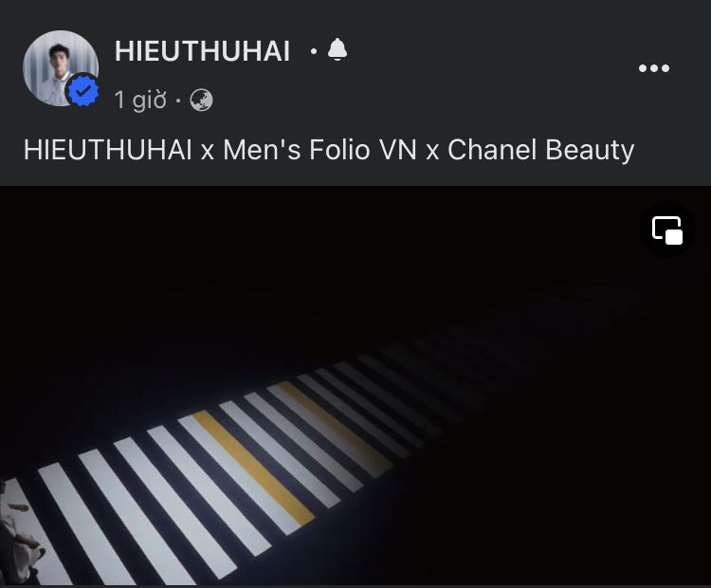Screen dimensions: 711x588
Task: Click the near yellow crosswalk stripe
Action: click(x=253, y=468)
